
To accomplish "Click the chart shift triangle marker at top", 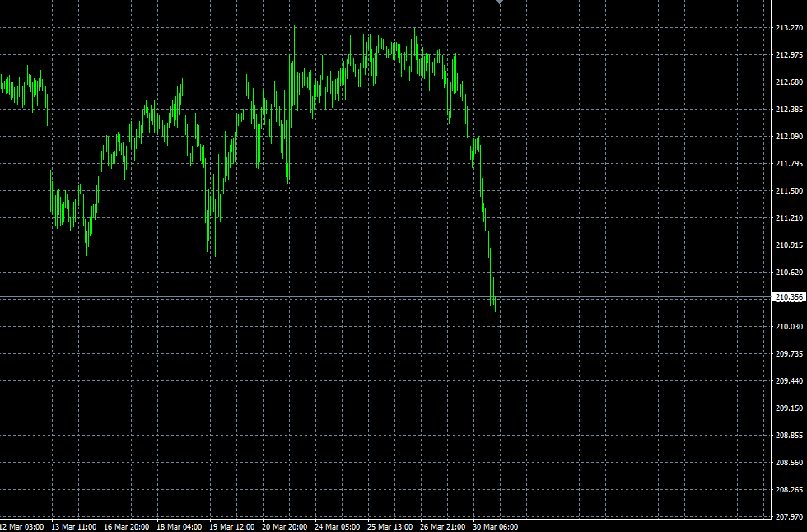I will pyautogui.click(x=499, y=2).
